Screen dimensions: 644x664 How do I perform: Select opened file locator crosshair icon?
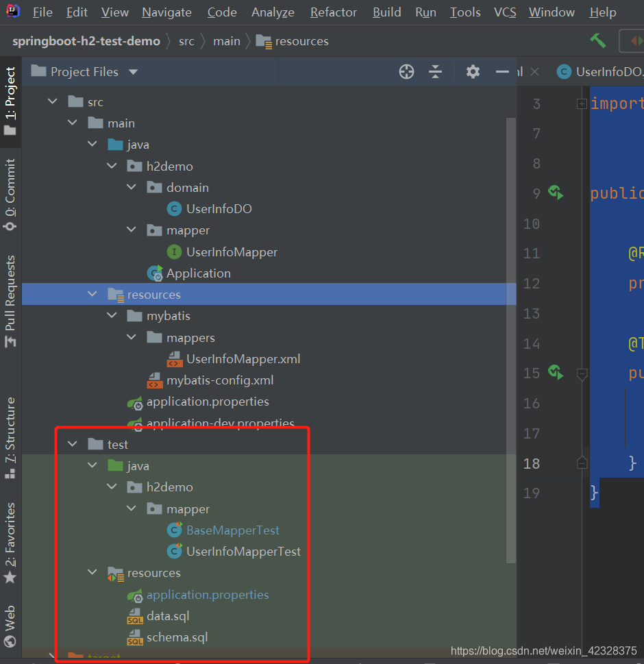(x=406, y=71)
